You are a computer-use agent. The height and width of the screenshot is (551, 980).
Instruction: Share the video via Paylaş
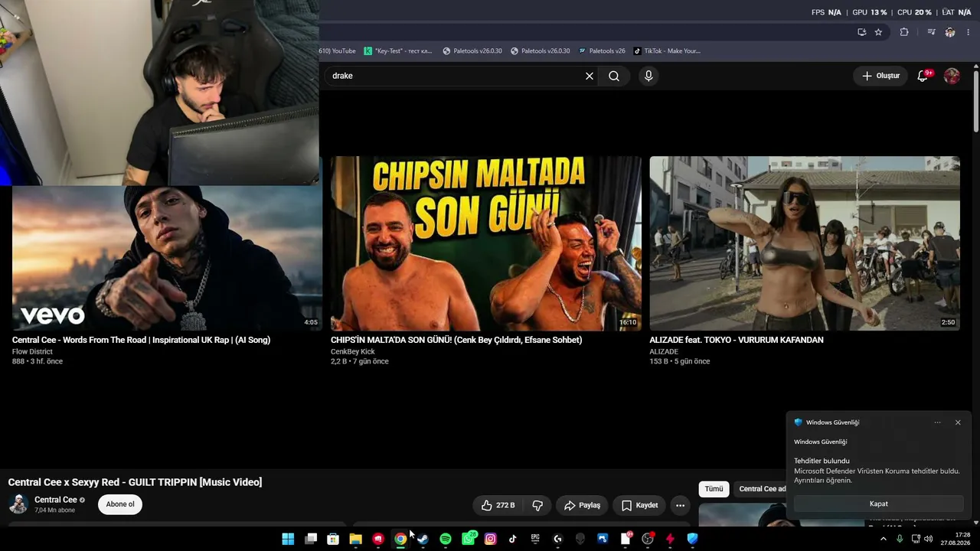(x=582, y=505)
